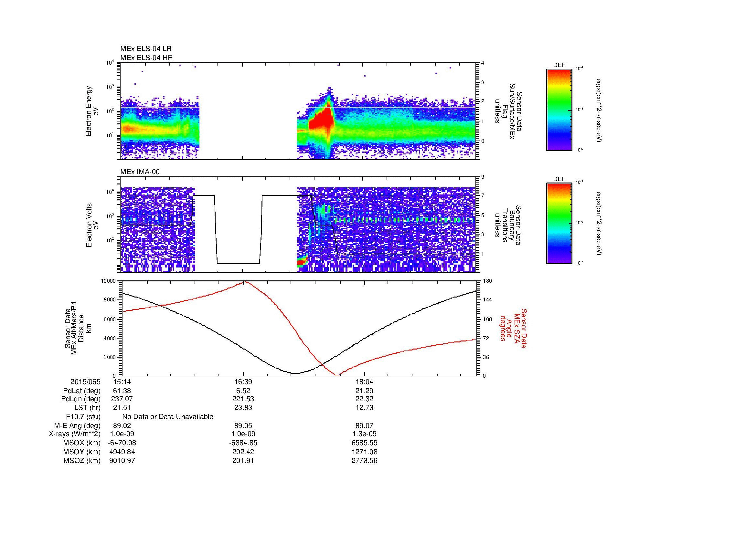The image size is (756, 534).
Task: Click the red low-energy patch in IMA spectrogram
Action: (302, 262)
